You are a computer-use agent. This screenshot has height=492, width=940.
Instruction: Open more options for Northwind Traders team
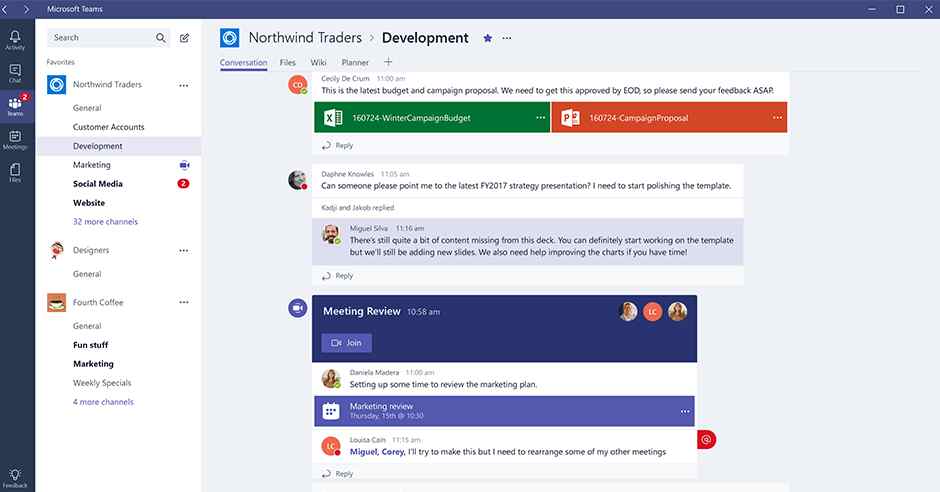[x=183, y=86]
